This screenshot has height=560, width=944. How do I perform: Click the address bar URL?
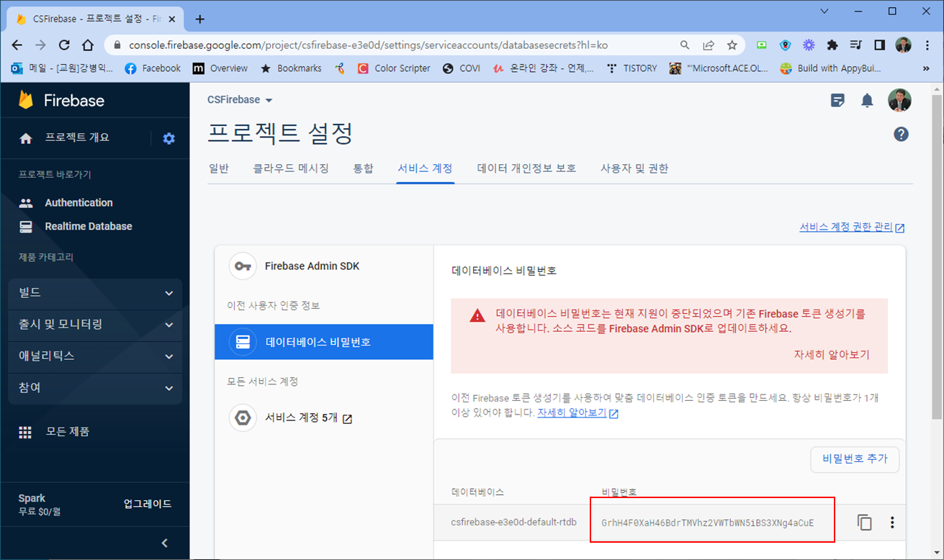368,45
